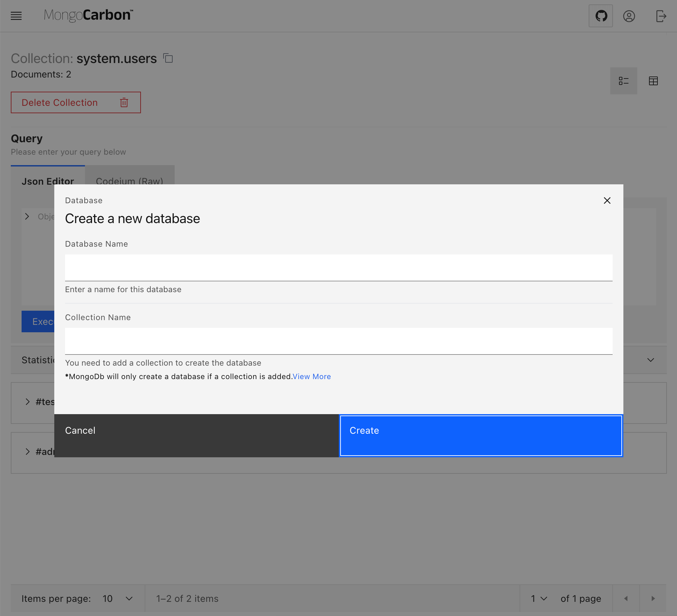Viewport: 677px width, 616px height.
Task: Select the list view layout icon
Action: tap(623, 81)
